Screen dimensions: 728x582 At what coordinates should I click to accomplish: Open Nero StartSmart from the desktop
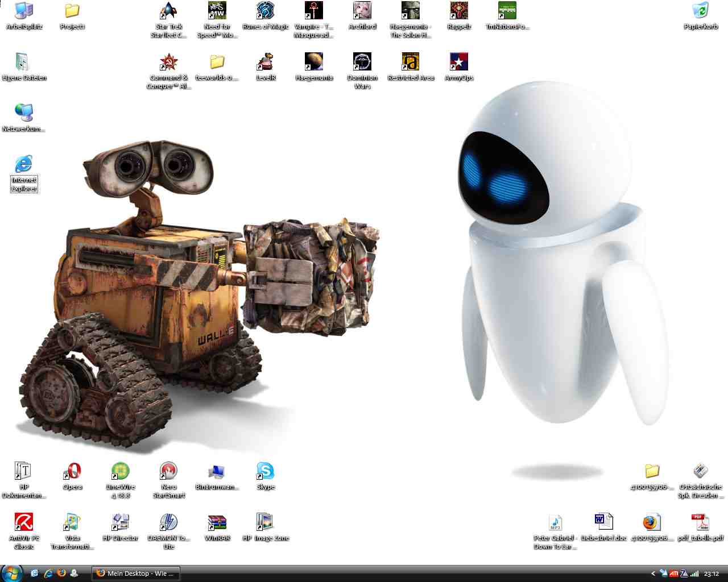[169, 472]
